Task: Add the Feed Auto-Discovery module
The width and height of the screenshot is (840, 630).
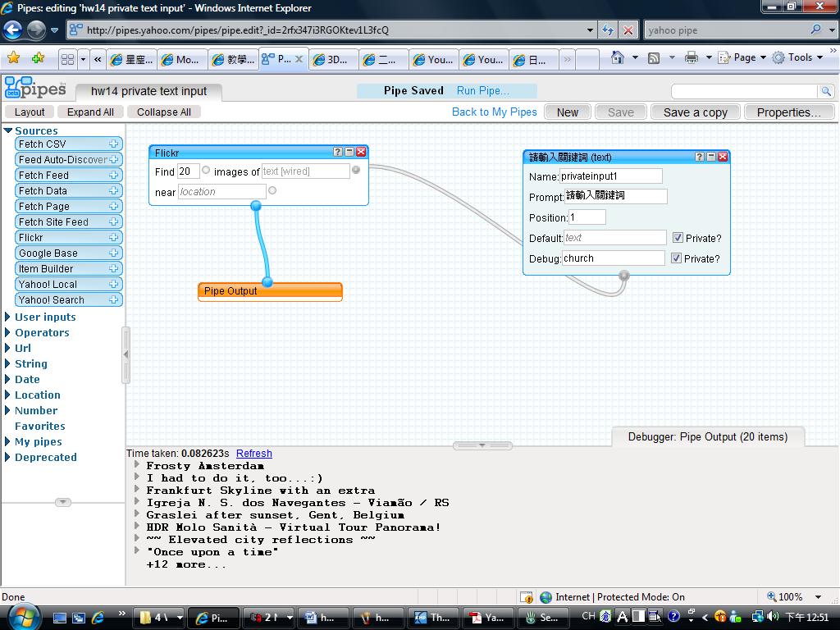Action: [x=113, y=159]
